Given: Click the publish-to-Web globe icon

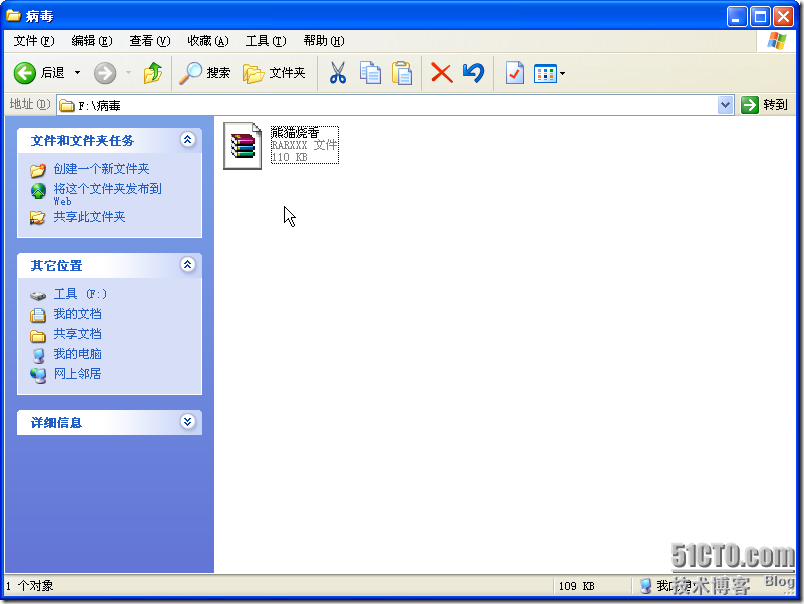Looking at the screenshot, I should coord(38,191).
